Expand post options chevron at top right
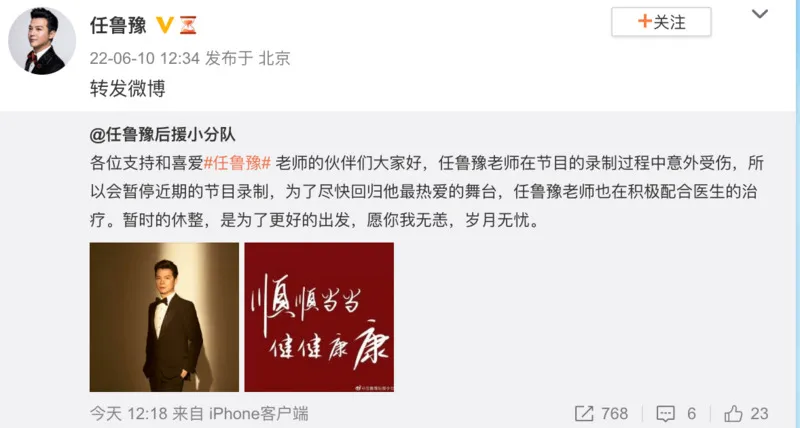800x428 pixels. pos(760,14)
